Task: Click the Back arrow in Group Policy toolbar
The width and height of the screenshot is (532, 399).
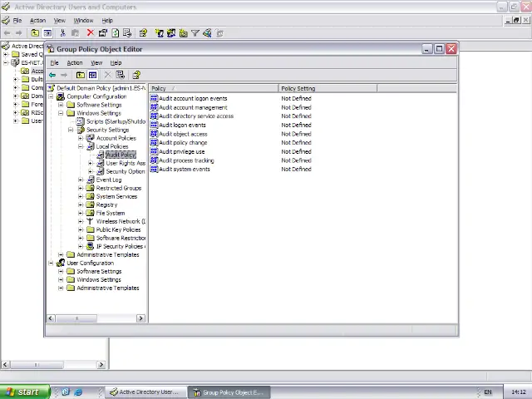Action: click(52, 75)
